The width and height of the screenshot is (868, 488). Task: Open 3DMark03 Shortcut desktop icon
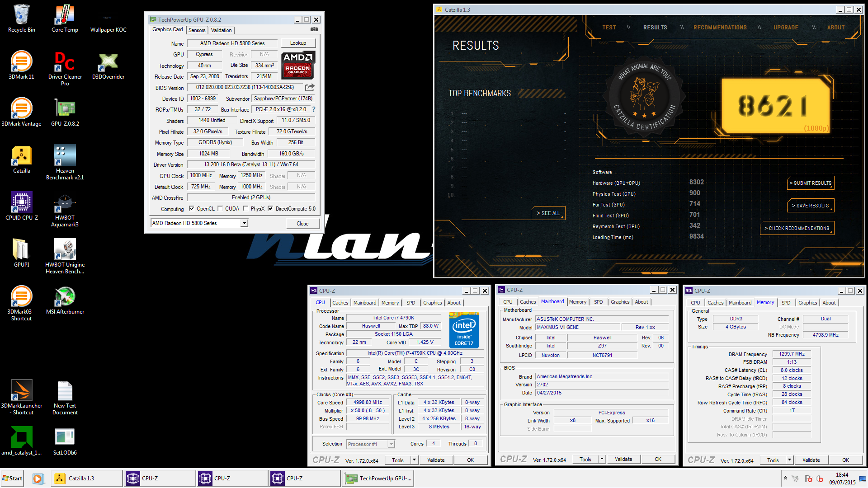(x=21, y=303)
